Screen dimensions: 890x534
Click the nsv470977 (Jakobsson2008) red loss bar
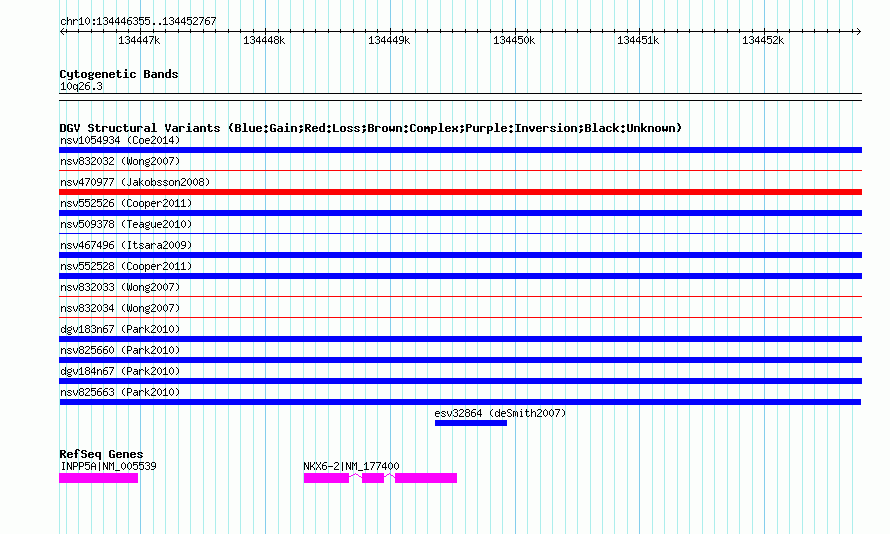click(460, 192)
